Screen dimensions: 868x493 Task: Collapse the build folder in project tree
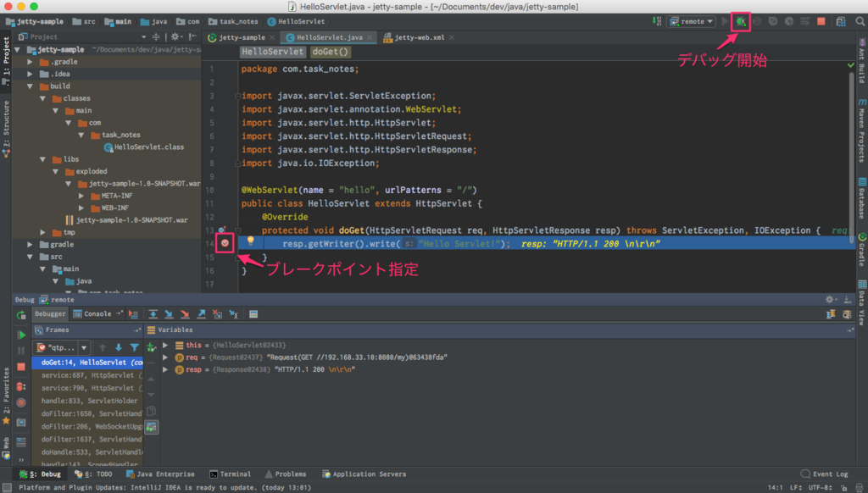(30, 86)
